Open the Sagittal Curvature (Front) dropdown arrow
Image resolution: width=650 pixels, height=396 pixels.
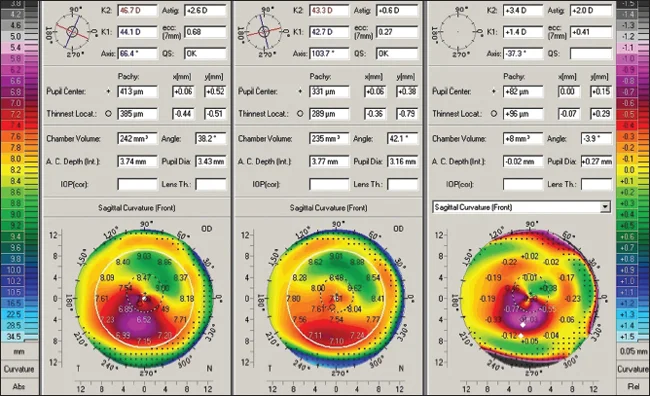(x=605, y=207)
